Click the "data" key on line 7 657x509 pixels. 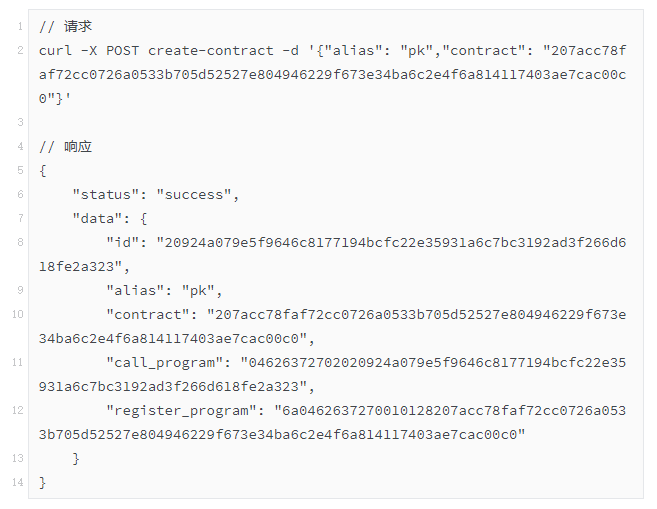click(x=97, y=219)
